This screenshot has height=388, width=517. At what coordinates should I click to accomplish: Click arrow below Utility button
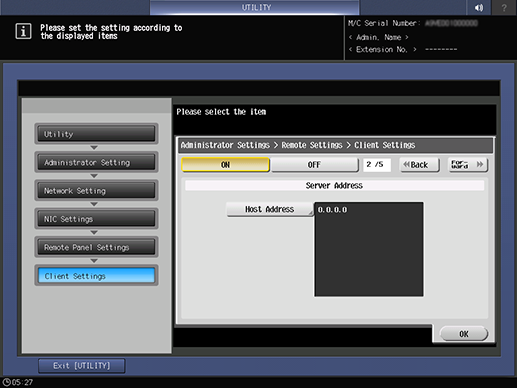(x=94, y=147)
